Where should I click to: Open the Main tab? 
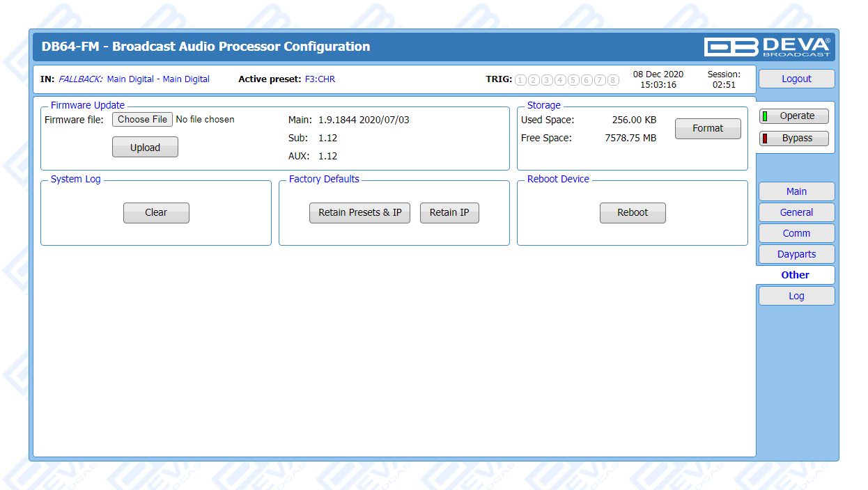[x=796, y=191]
